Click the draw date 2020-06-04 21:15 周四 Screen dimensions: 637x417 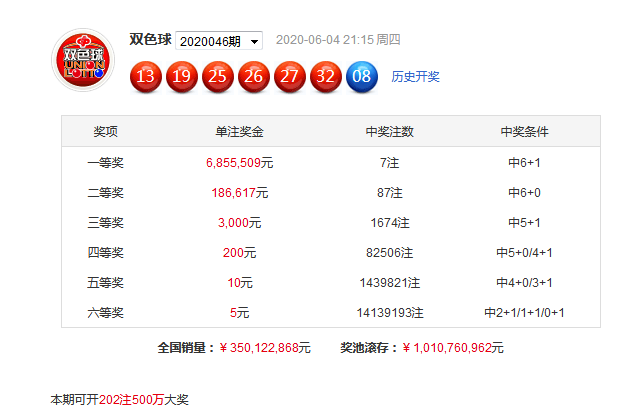pos(338,39)
